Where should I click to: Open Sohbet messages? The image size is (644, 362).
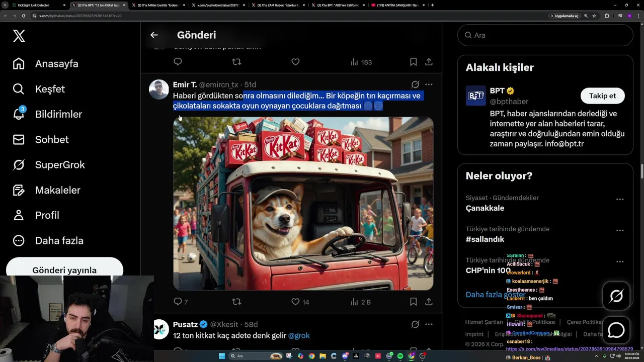(40, 139)
